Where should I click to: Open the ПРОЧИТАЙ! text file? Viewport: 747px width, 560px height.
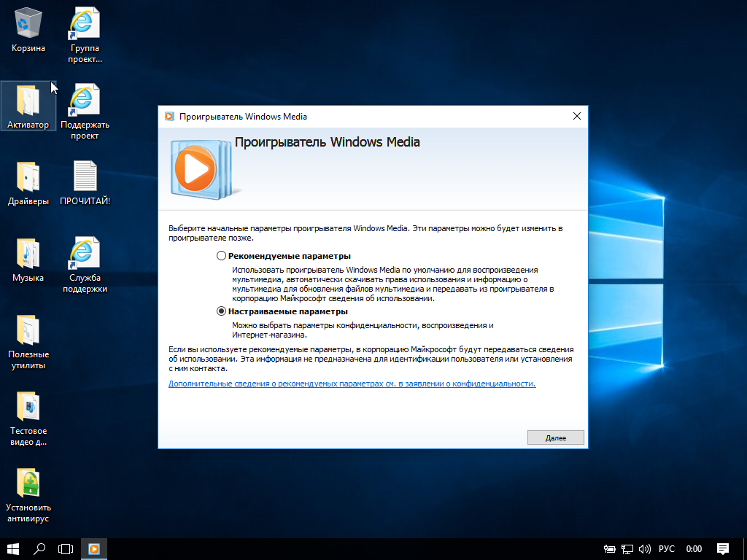[85, 183]
